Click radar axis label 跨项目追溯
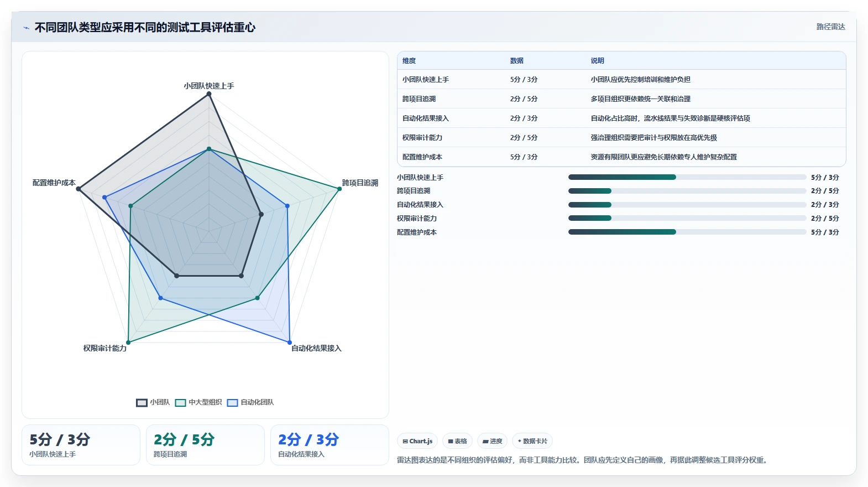 pos(360,183)
